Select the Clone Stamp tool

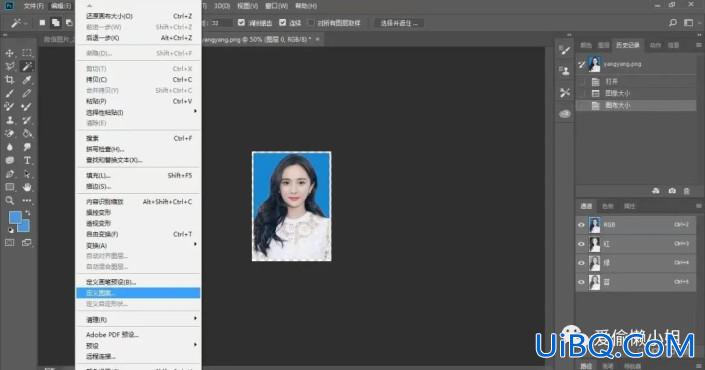9,120
